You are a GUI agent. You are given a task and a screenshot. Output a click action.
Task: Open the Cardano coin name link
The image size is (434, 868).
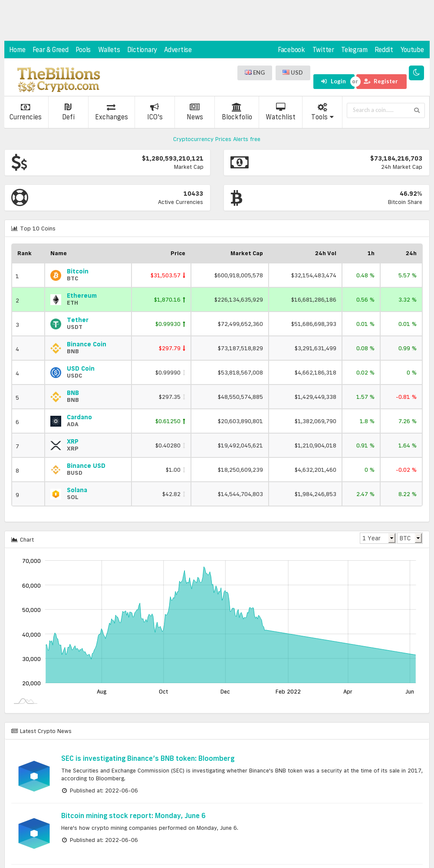79,417
